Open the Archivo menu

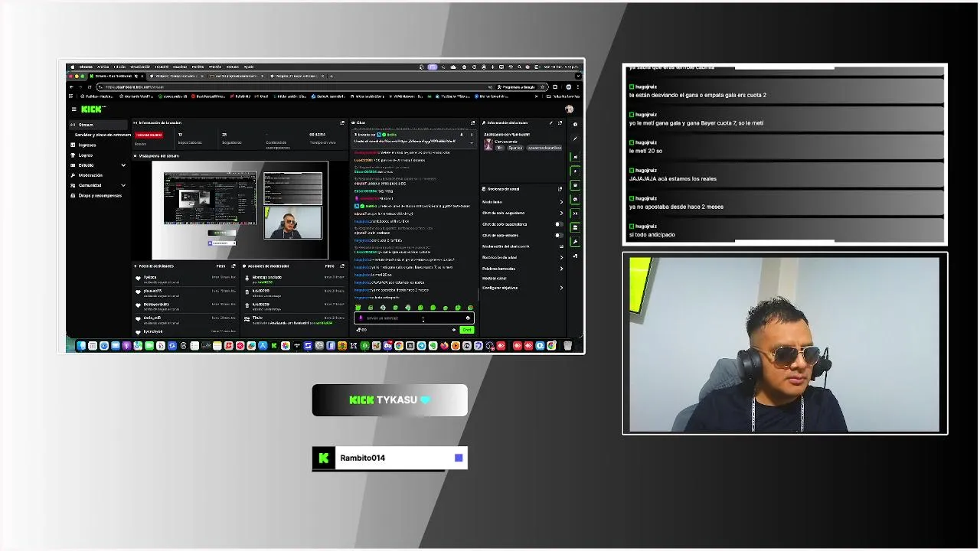coord(103,67)
